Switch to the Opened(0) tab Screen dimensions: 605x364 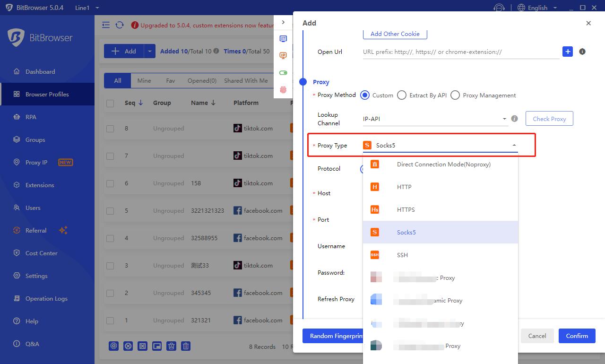[202, 81]
